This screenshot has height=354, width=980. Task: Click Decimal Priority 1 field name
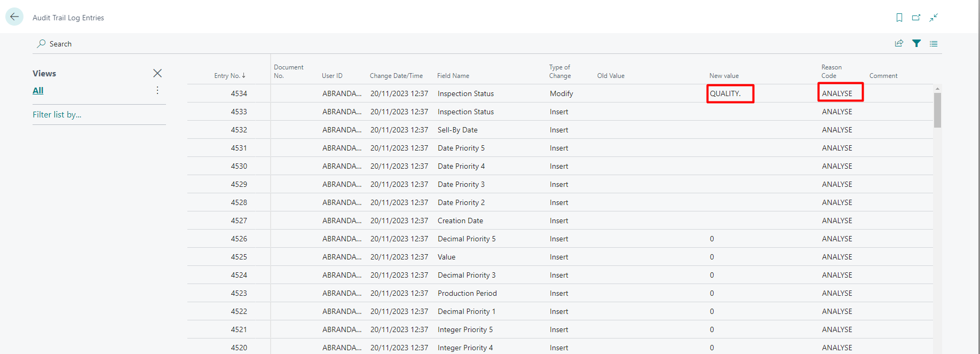tap(467, 311)
